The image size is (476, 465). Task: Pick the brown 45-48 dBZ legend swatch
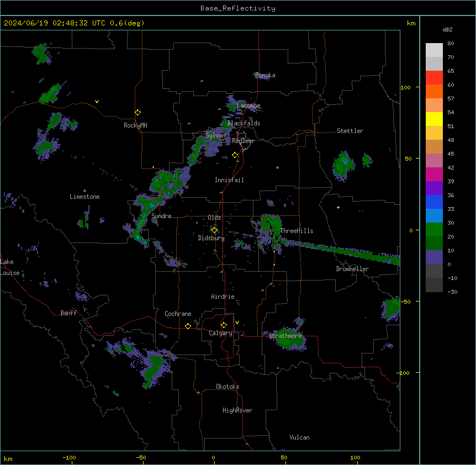434,146
